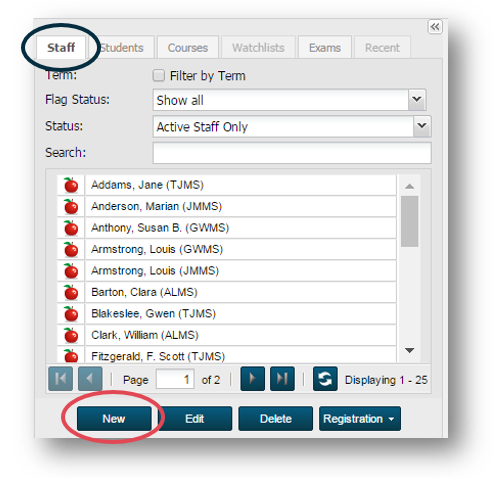The width and height of the screenshot is (496, 478).
Task: Click the Show all flag status field
Action: click(281, 100)
